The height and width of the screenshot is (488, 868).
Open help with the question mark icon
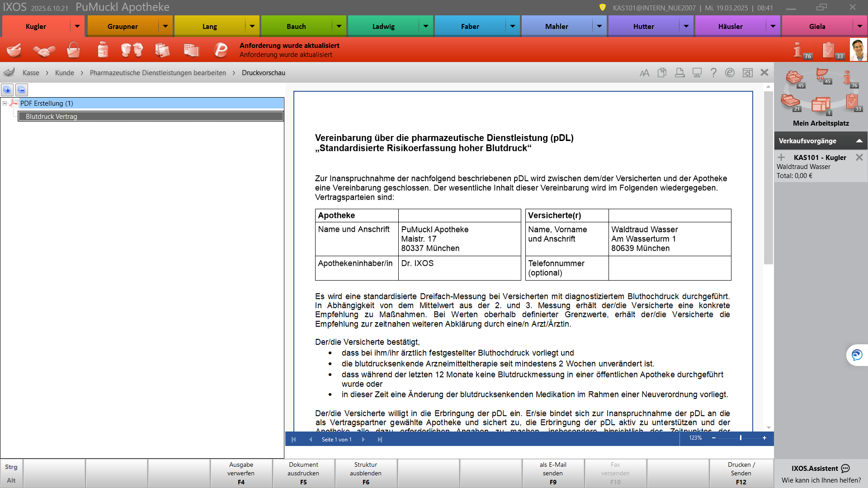tap(713, 73)
